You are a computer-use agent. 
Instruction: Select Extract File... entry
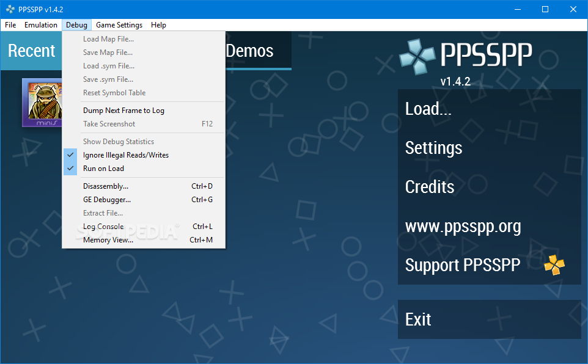(144, 213)
